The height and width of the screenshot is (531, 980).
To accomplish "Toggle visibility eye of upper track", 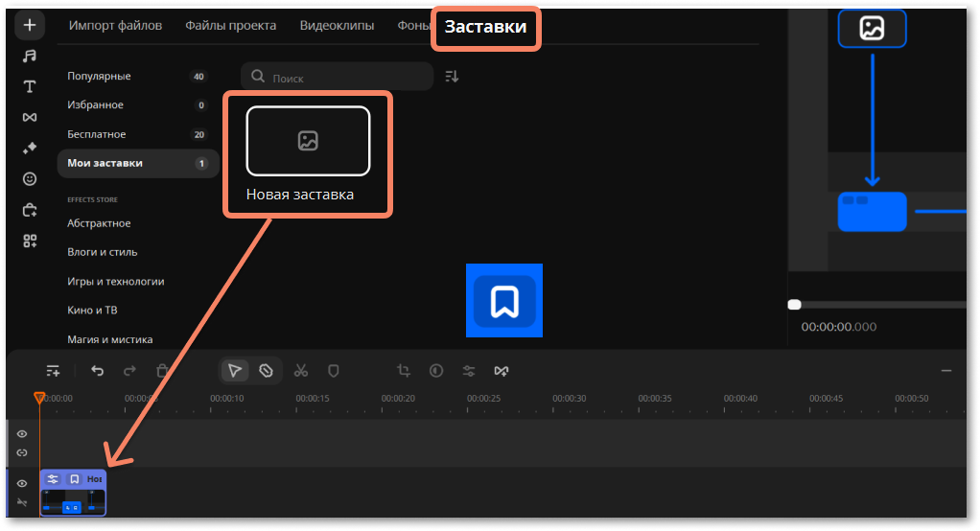I will [22, 434].
